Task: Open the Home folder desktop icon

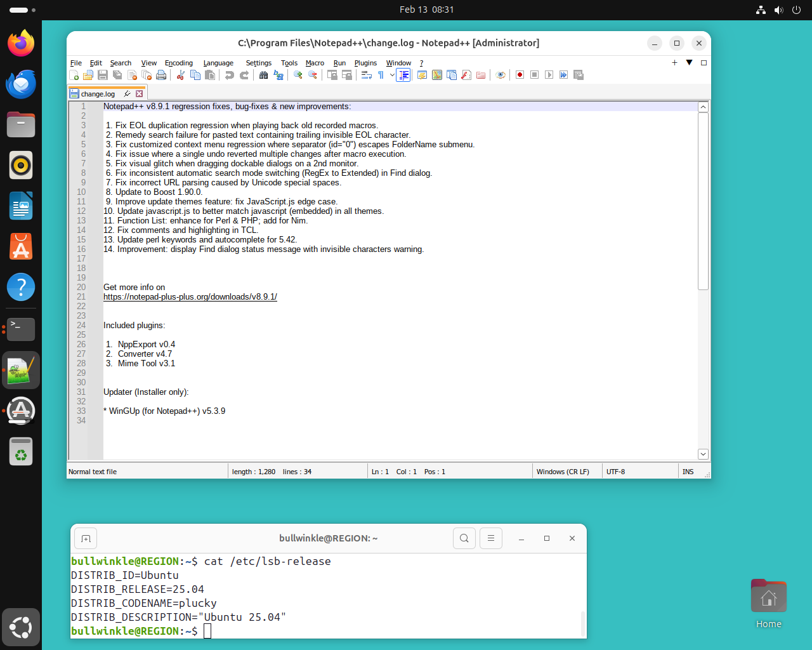Action: point(769,604)
